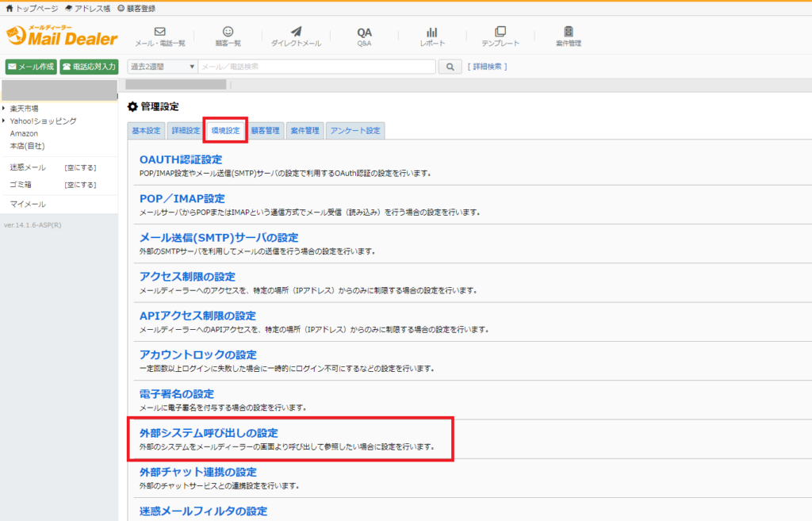Open the ダイレクトメール paper plane icon
This screenshot has width=812, height=521.
[296, 32]
